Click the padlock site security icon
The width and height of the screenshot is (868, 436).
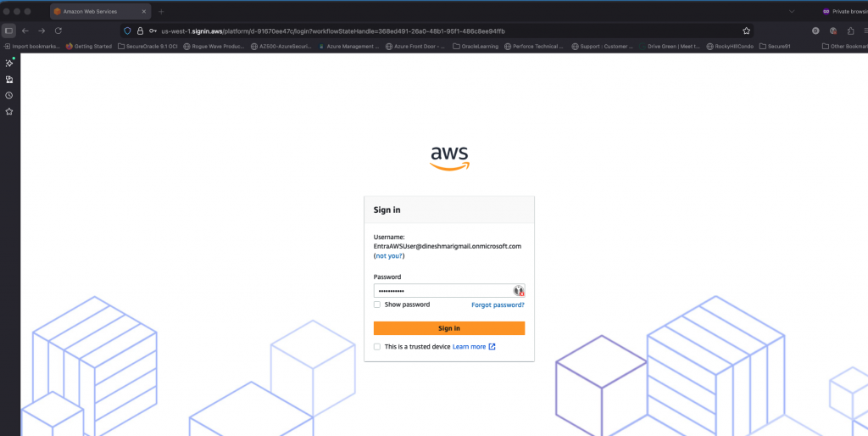(x=140, y=31)
